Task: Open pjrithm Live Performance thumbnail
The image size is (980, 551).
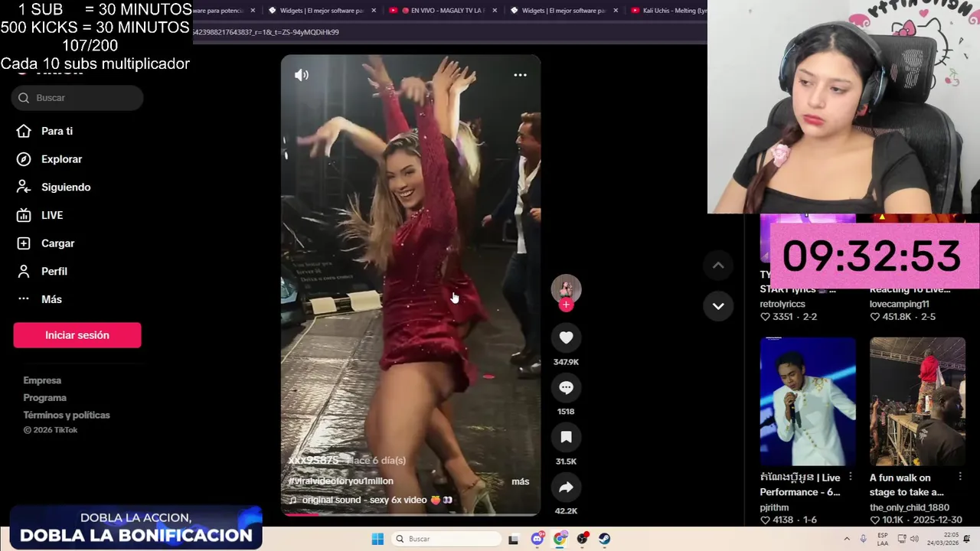Action: click(808, 401)
